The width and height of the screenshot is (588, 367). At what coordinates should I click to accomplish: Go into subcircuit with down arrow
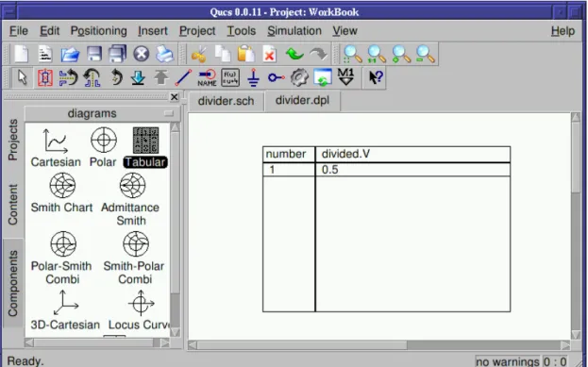point(138,78)
